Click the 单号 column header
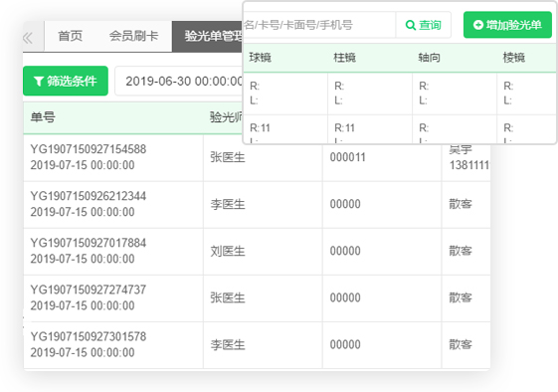The image size is (558, 392). [x=43, y=117]
